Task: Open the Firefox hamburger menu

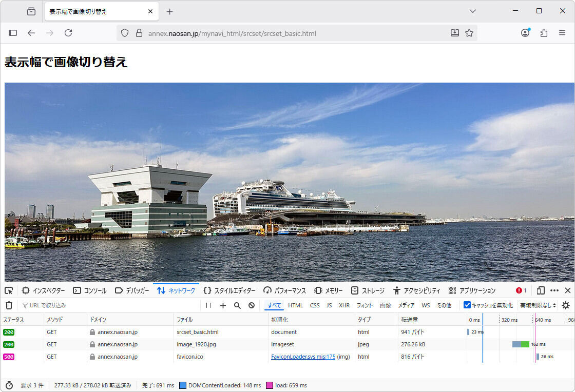Action: pyautogui.click(x=563, y=32)
